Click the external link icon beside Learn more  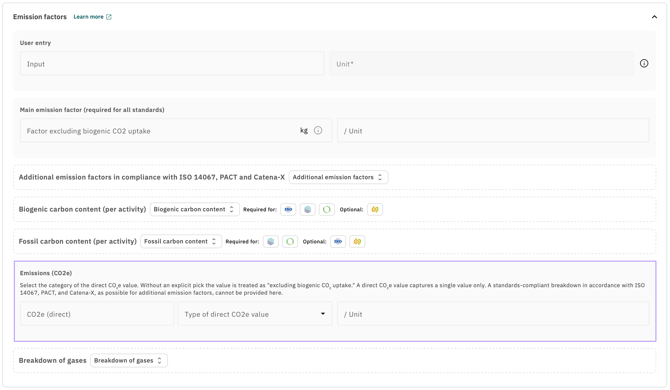(x=109, y=17)
